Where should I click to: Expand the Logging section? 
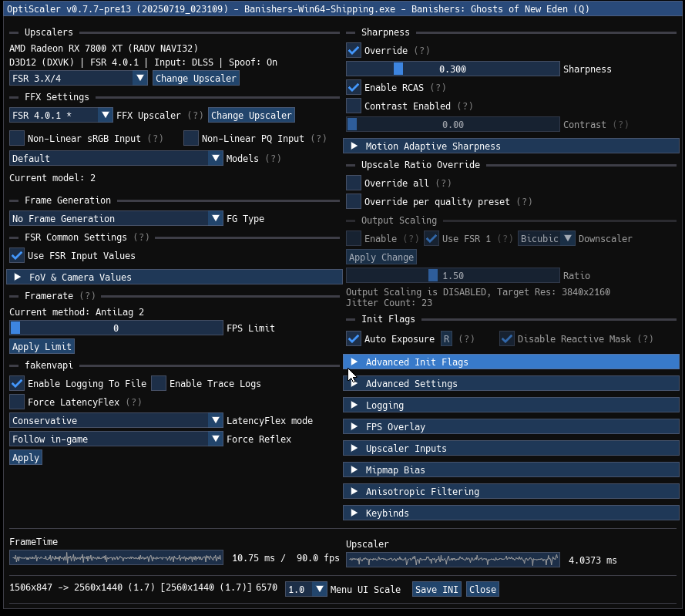511,406
